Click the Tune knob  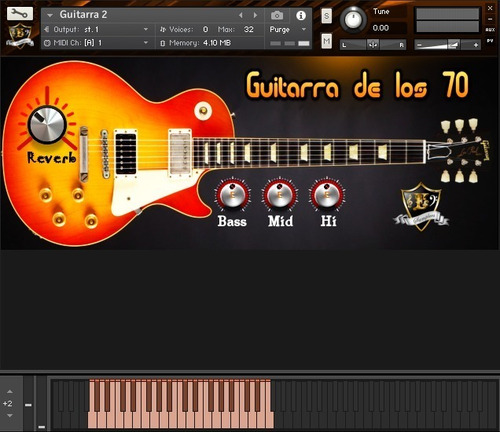353,19
